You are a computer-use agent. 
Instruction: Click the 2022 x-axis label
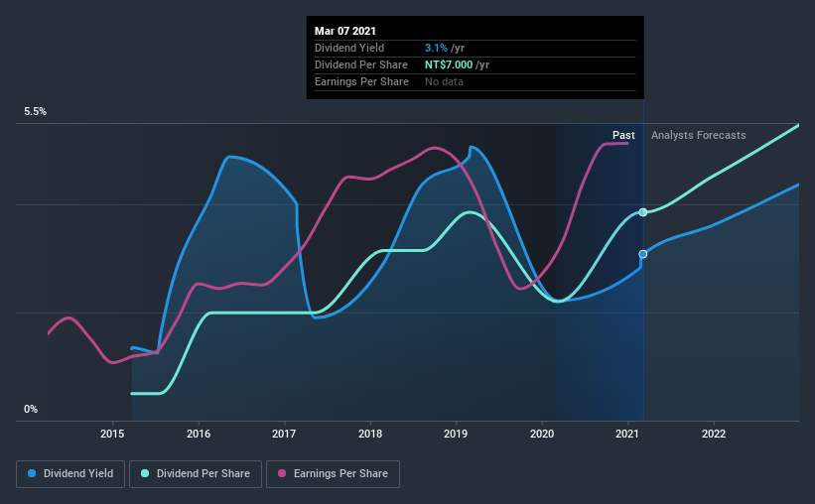coord(714,434)
